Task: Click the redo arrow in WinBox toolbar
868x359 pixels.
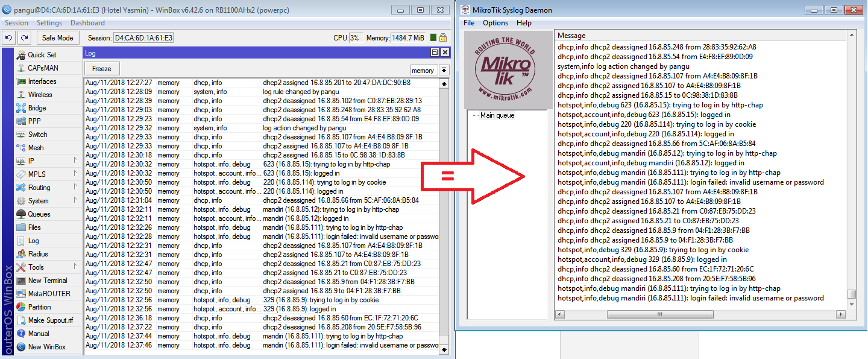Action: pos(24,37)
